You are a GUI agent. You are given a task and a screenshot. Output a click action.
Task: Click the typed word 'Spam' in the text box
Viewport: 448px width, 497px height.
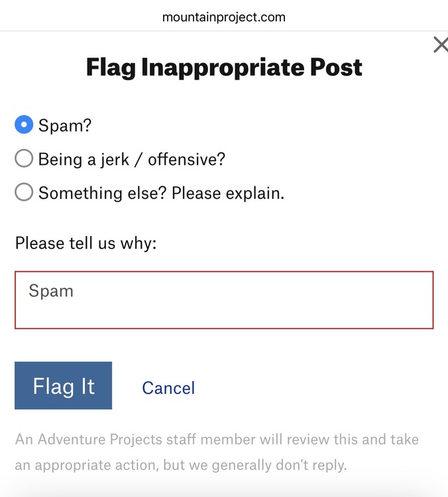51,291
